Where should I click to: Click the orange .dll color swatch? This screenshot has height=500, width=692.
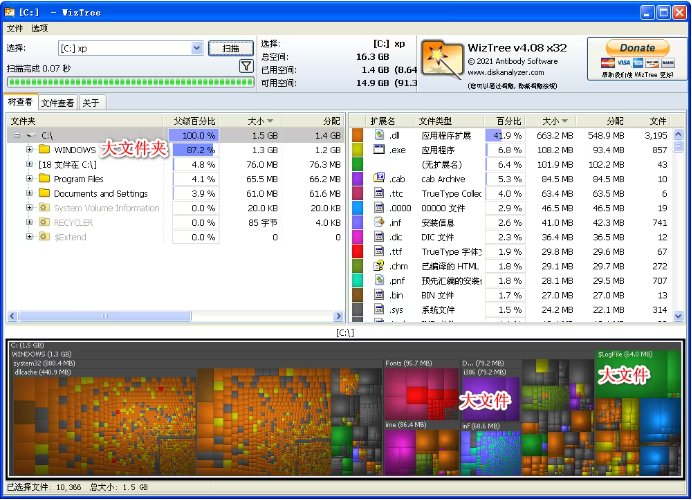coord(357,135)
